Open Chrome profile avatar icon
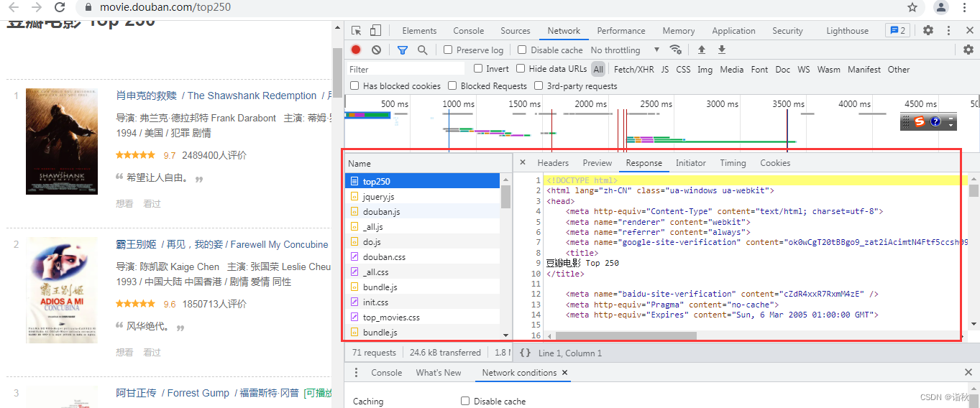Viewport: 980px width, 408px height. pos(941,7)
